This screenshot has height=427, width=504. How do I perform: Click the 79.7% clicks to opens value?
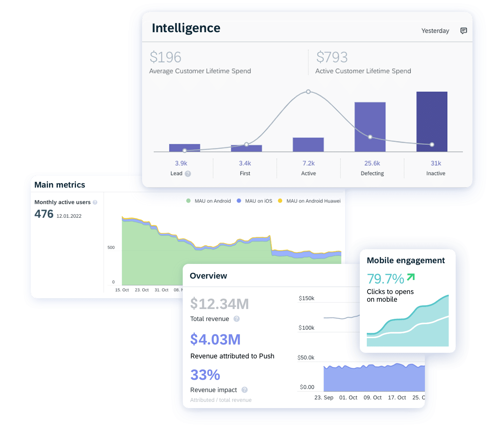click(x=385, y=279)
